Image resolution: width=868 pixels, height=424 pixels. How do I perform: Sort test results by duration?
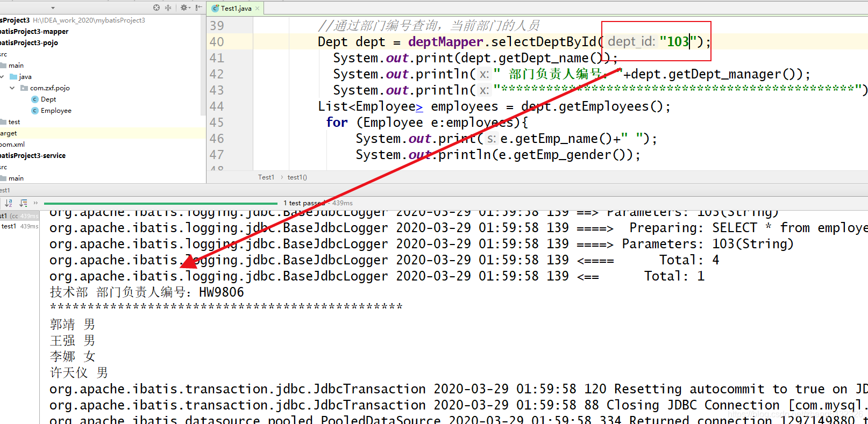(x=23, y=203)
